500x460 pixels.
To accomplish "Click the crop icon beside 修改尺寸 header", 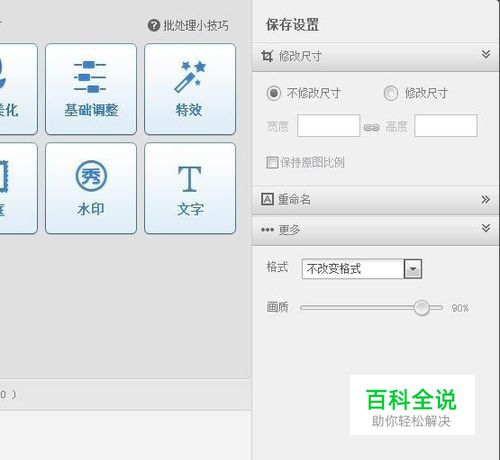I will [x=267, y=56].
